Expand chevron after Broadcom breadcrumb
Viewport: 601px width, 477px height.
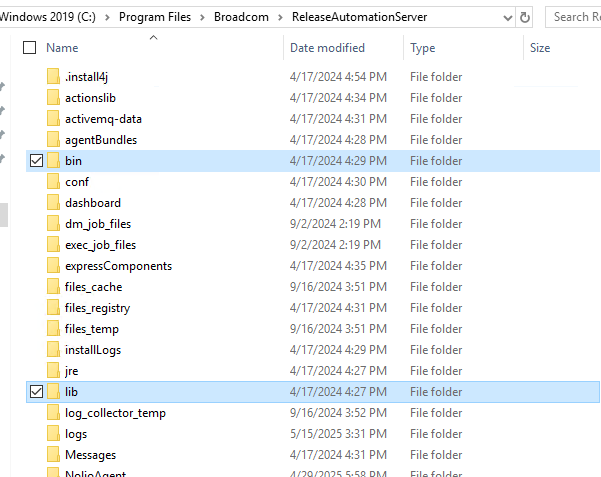coord(280,17)
